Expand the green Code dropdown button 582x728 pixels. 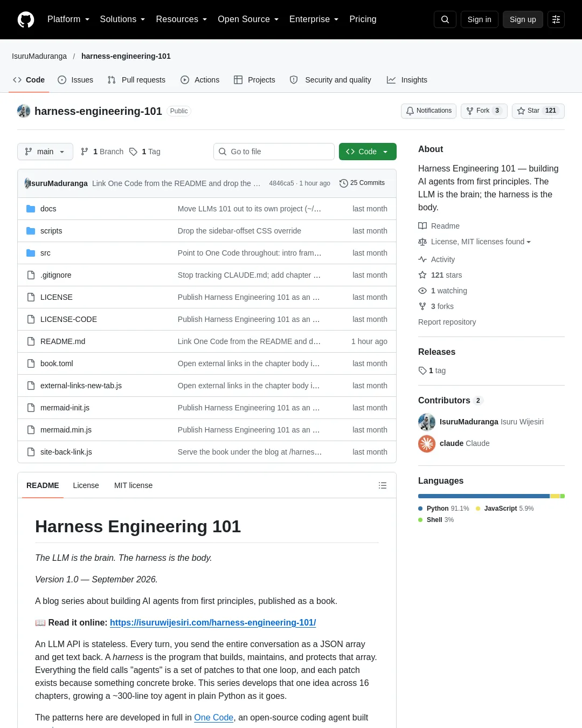click(x=368, y=152)
